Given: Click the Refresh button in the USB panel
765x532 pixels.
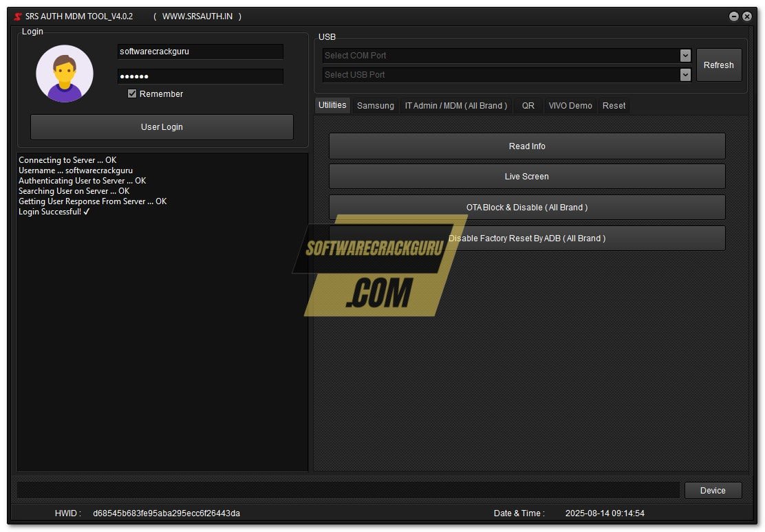Looking at the screenshot, I should point(719,65).
